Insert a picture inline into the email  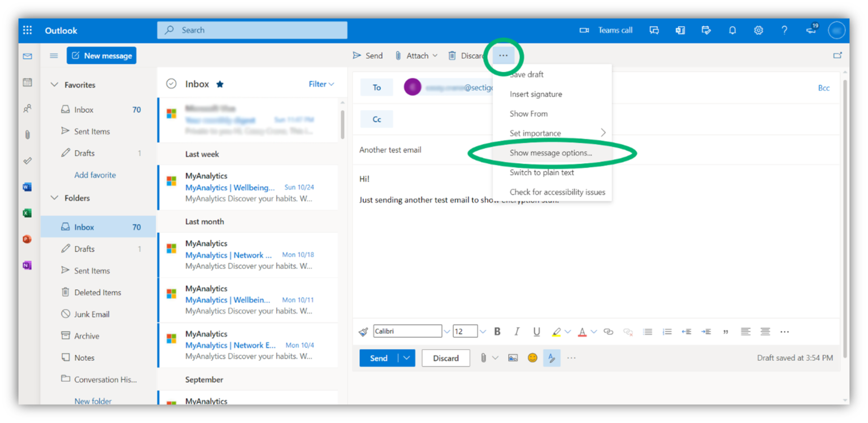(x=513, y=357)
